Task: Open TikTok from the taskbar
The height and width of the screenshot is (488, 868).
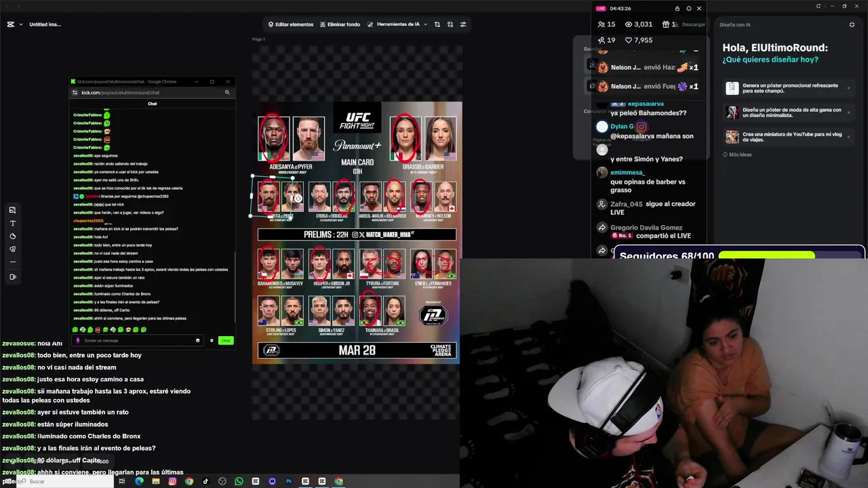Action: (205, 481)
